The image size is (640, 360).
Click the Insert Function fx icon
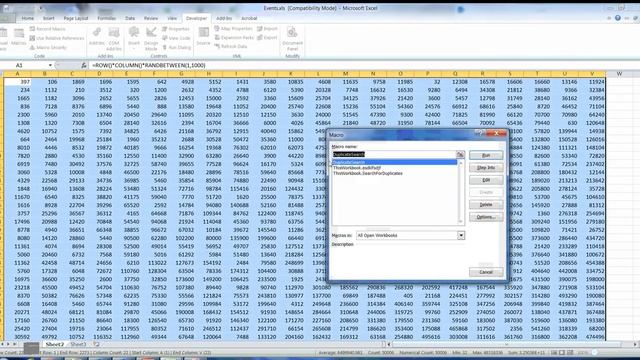(x=84, y=65)
